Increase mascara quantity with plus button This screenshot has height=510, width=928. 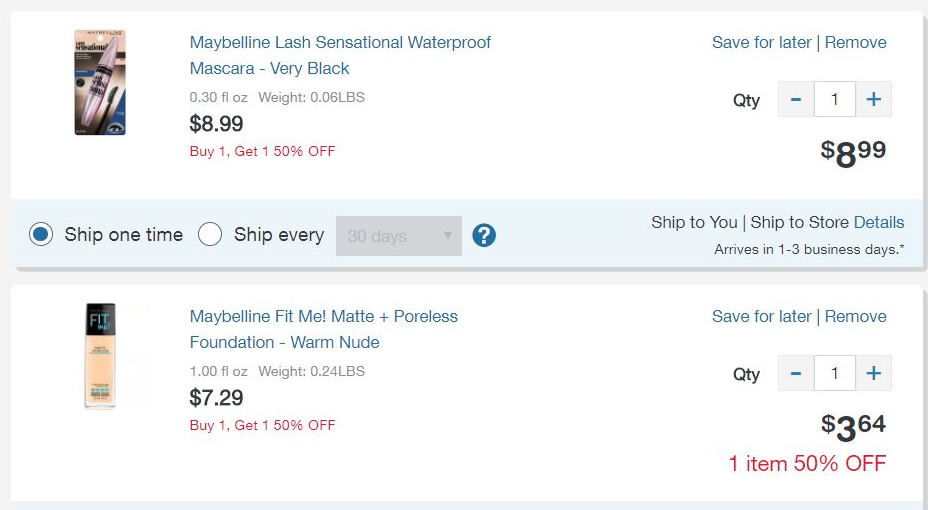tap(873, 100)
